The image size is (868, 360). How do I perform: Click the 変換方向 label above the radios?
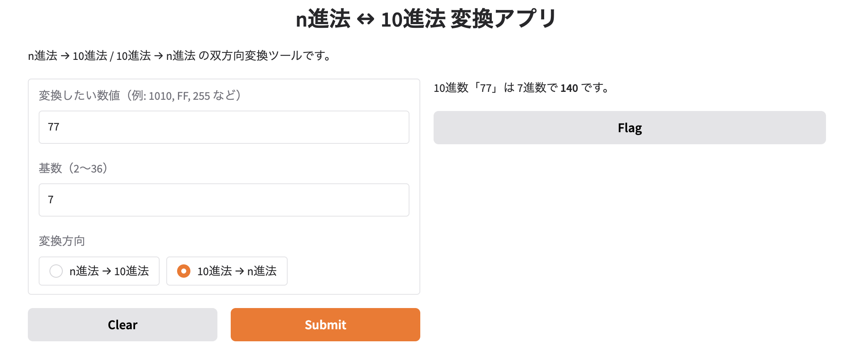62,241
